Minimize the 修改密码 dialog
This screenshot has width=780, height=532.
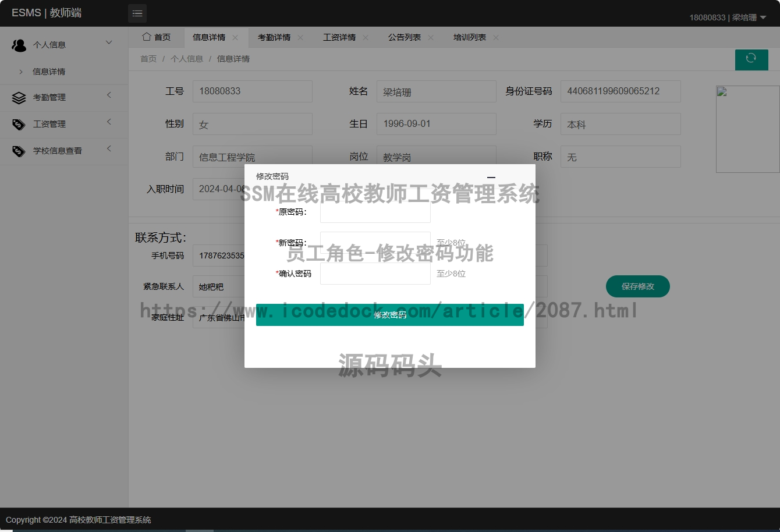point(491,177)
